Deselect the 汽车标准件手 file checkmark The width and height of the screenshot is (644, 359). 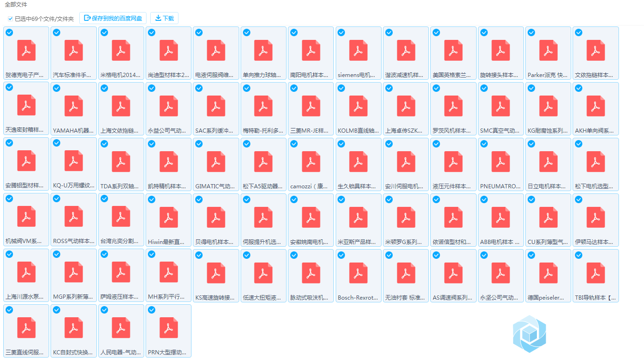pos(57,32)
